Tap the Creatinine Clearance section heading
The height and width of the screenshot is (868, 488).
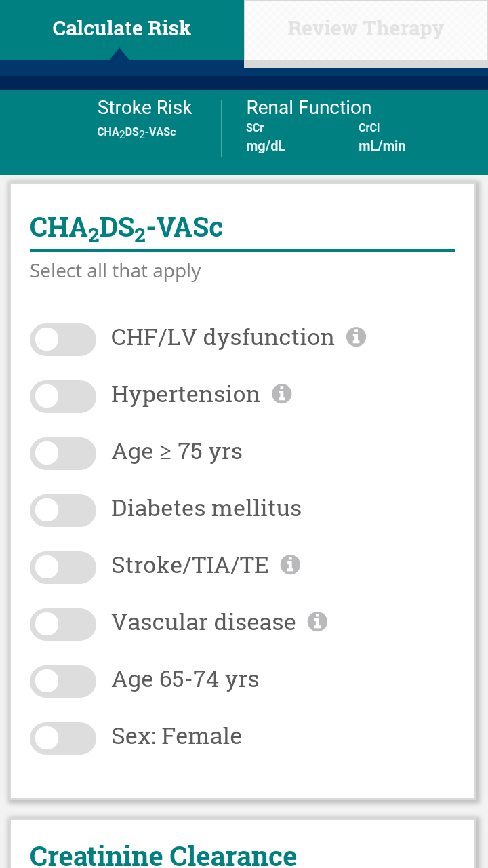(163, 856)
